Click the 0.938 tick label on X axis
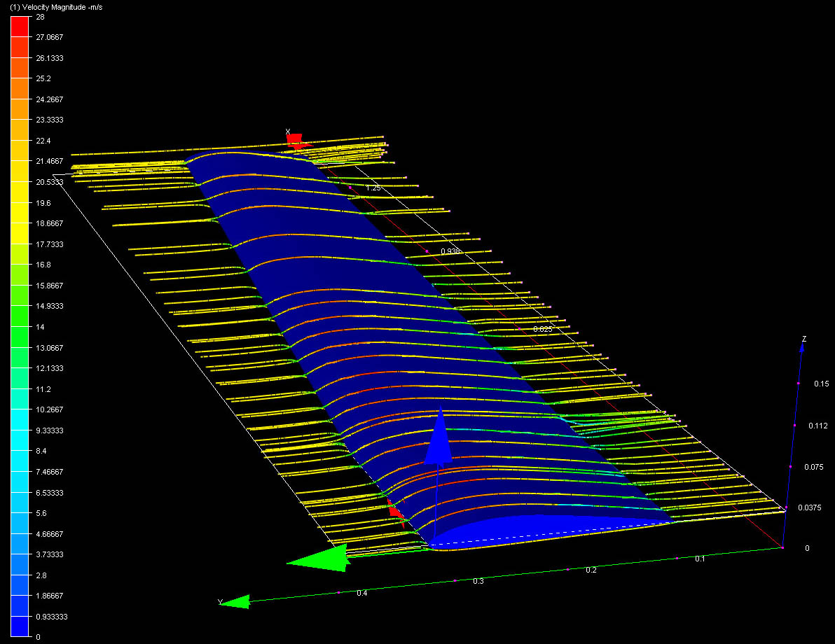Viewport: 835px width, 644px height. tap(450, 251)
